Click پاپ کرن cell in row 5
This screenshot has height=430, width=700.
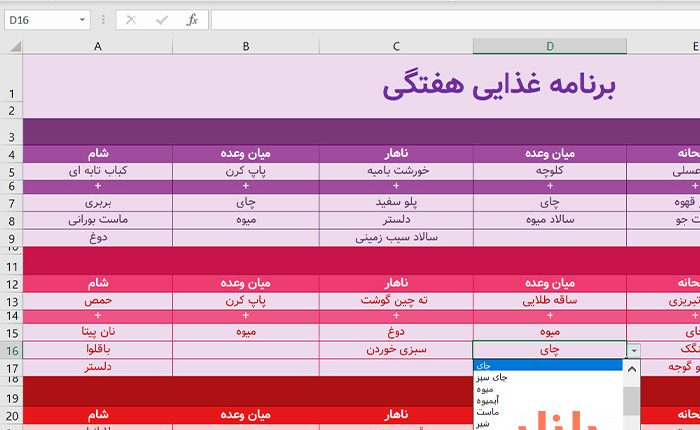coord(246,171)
